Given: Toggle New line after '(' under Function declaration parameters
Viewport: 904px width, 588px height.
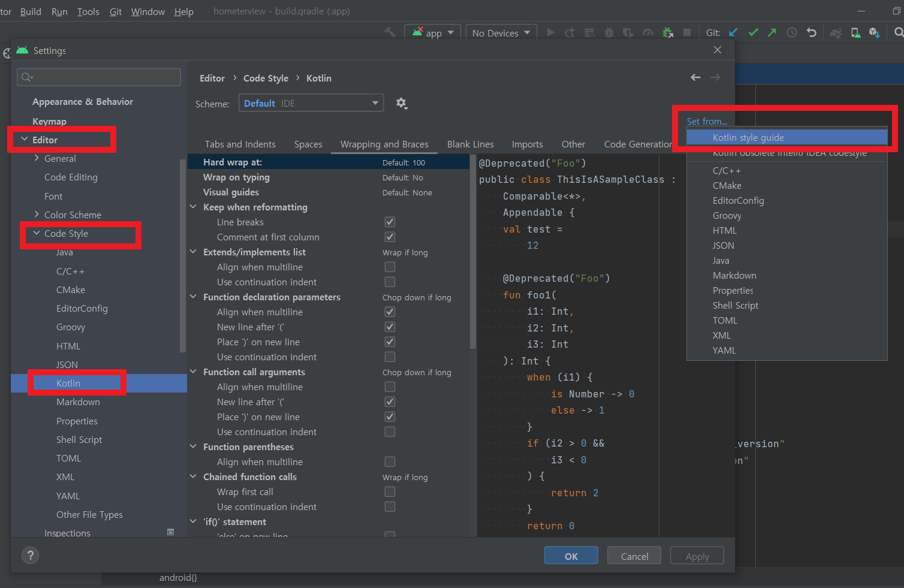Looking at the screenshot, I should [390, 327].
